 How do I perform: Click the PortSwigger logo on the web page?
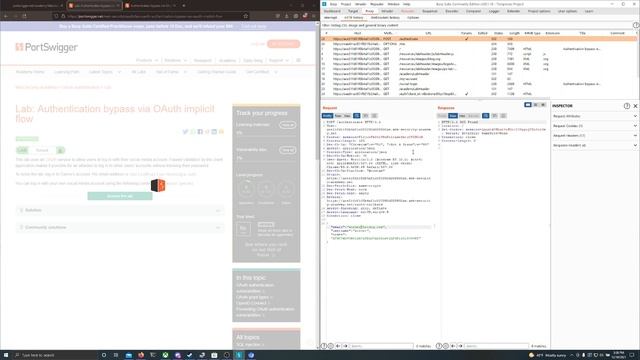46,47
